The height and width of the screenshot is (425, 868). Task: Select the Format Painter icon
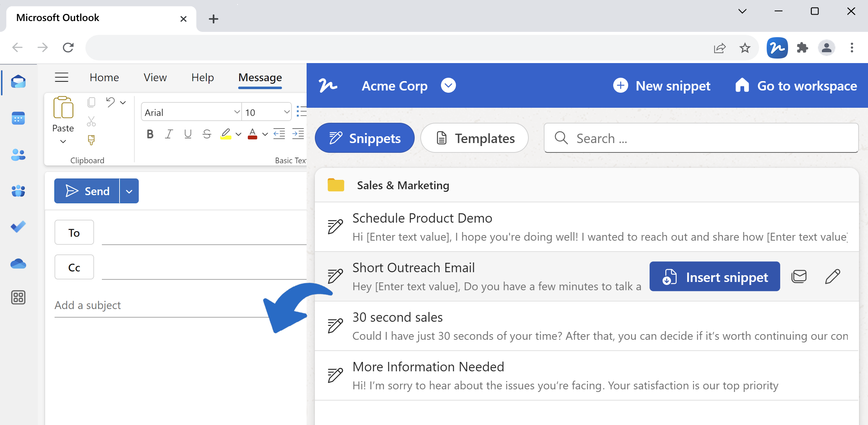91,140
